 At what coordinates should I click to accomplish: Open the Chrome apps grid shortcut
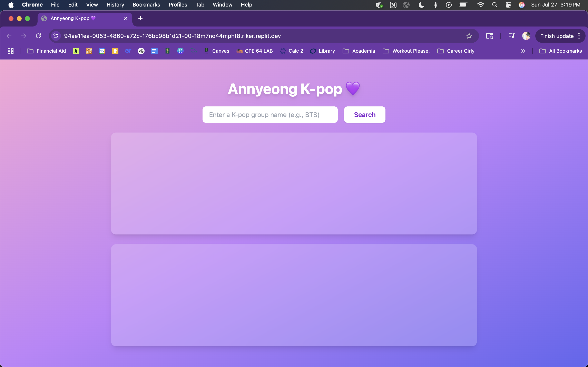click(10, 51)
